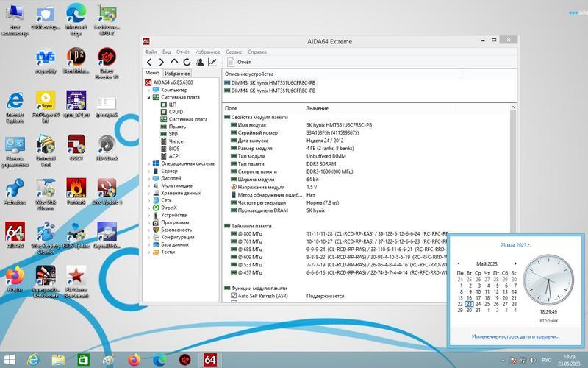
Task: Switch to the Избранное tab
Action: coord(177,74)
